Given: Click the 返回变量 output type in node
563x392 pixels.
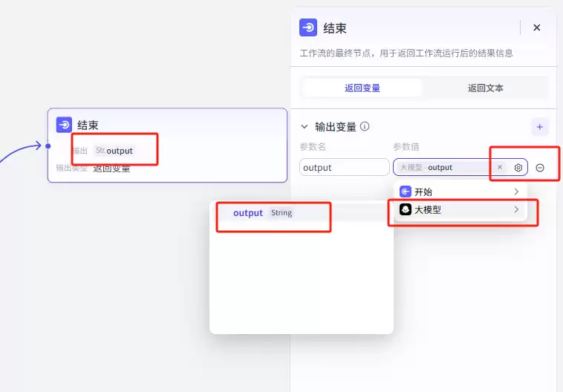Looking at the screenshot, I should pos(111,168).
